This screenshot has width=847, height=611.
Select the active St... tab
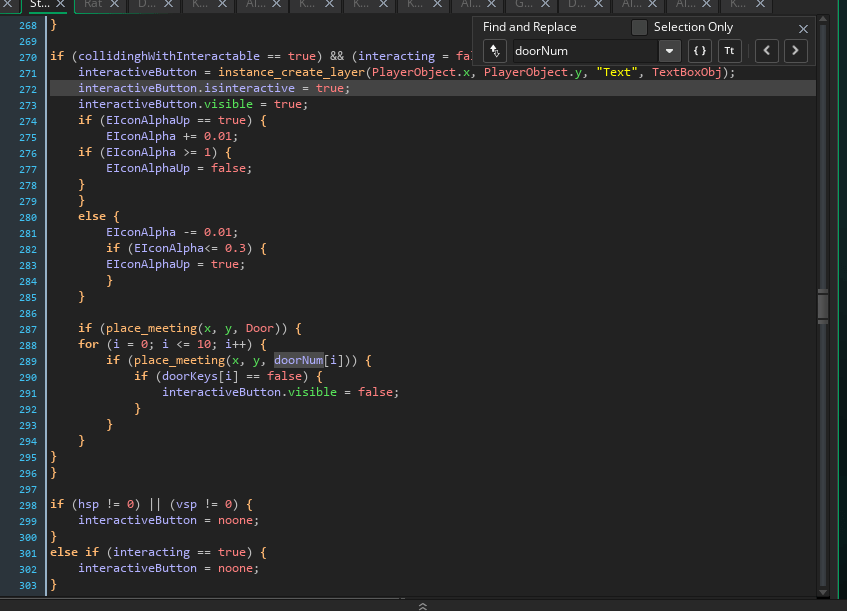click(39, 5)
